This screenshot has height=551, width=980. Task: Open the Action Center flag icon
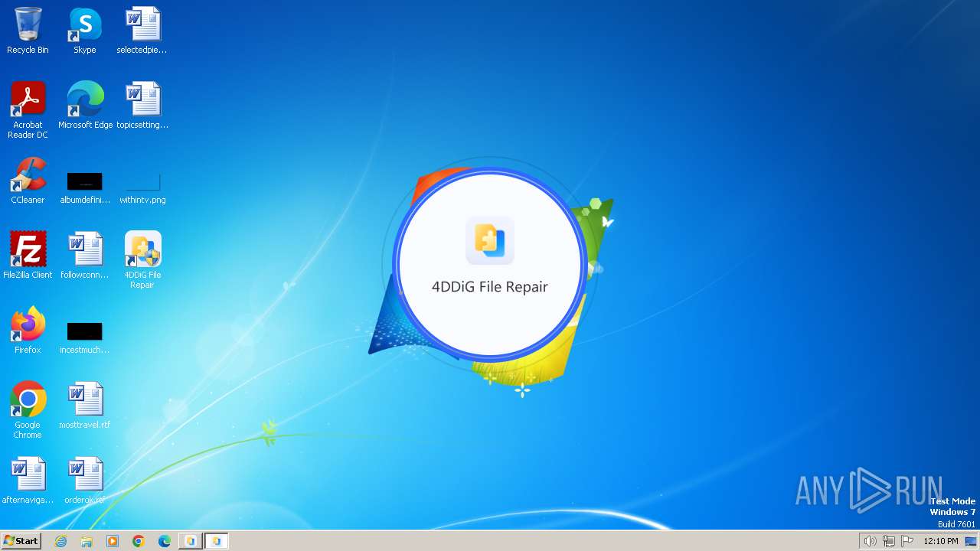point(908,541)
